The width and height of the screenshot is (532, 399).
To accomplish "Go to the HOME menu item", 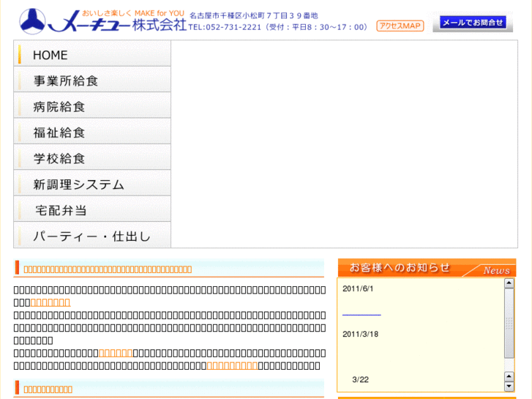I will click(x=92, y=53).
